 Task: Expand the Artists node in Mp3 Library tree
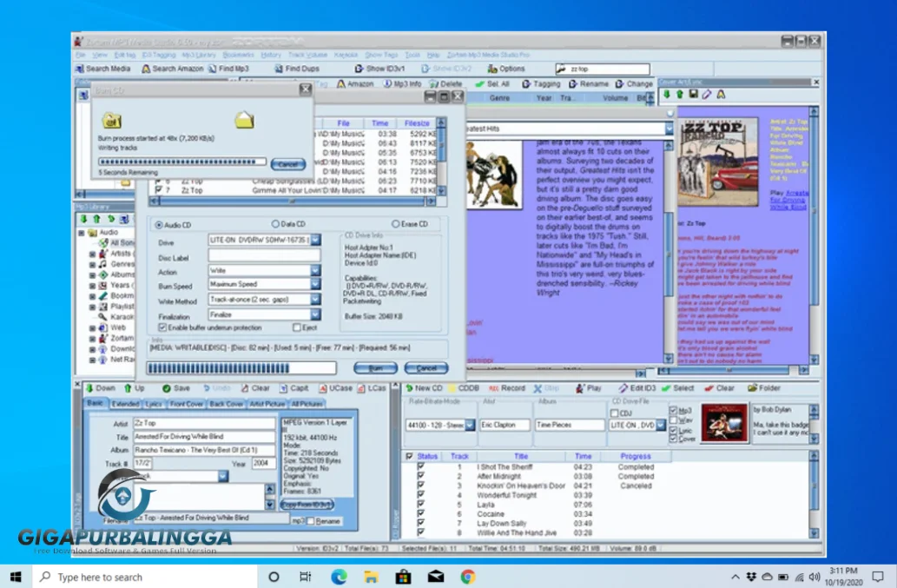(x=92, y=254)
